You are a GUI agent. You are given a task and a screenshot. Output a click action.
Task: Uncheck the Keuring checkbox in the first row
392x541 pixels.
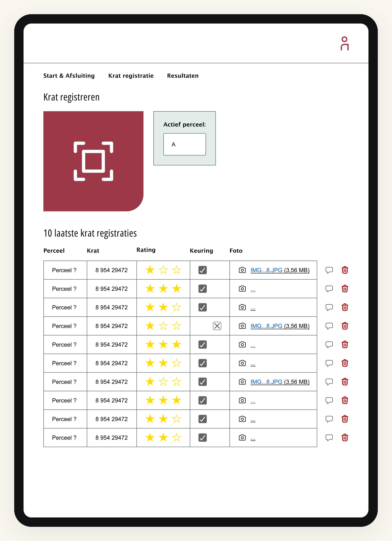pyautogui.click(x=203, y=270)
